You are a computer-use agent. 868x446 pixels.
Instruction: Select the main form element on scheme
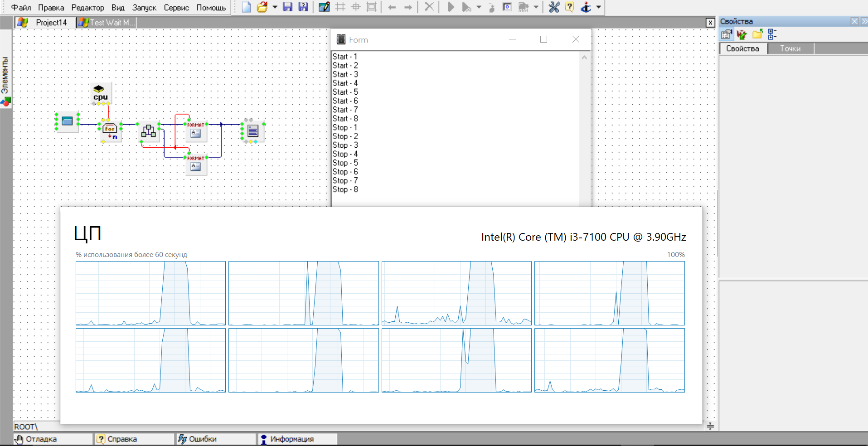click(x=67, y=121)
